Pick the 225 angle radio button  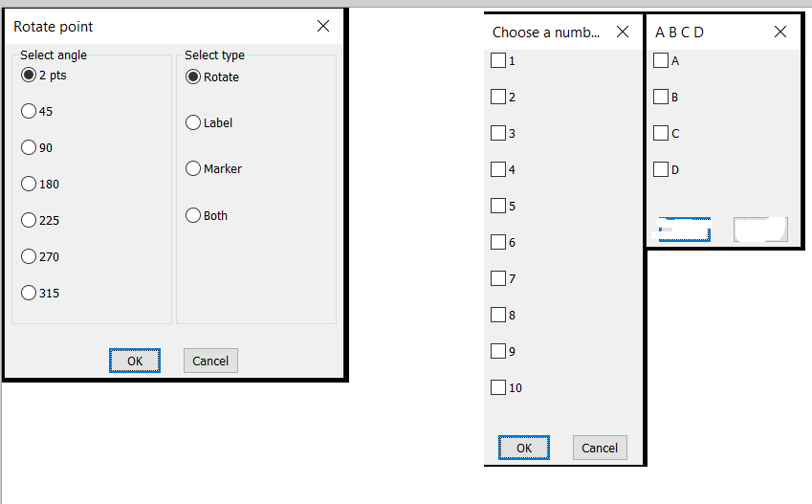[x=29, y=220]
